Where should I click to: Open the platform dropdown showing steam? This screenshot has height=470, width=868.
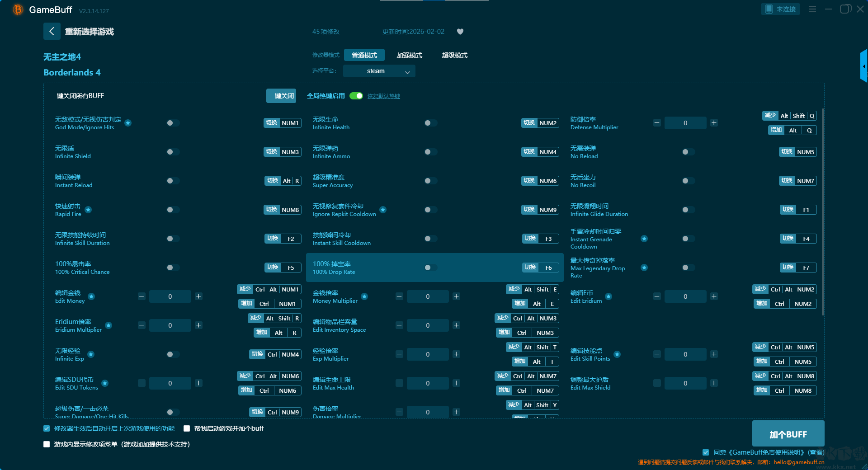point(379,71)
